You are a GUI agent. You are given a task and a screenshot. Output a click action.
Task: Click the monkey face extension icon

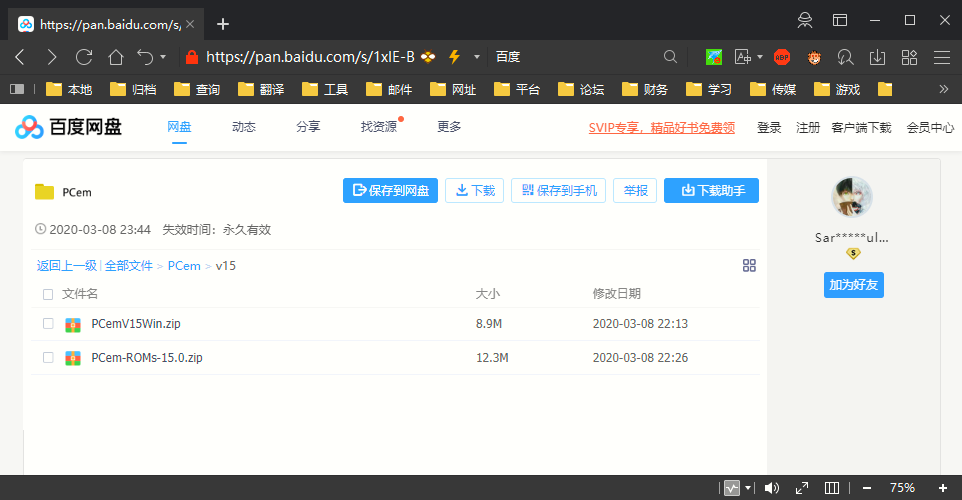(814, 57)
